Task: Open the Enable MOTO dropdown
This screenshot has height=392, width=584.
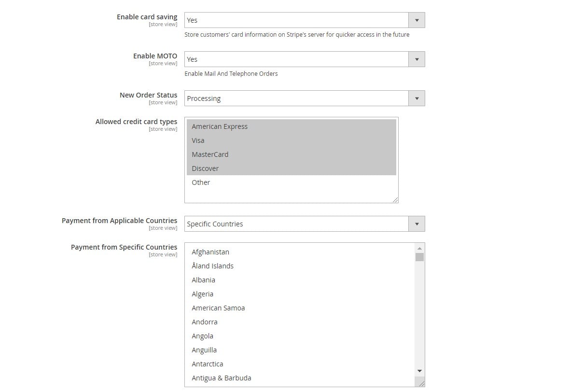Action: tap(305, 59)
